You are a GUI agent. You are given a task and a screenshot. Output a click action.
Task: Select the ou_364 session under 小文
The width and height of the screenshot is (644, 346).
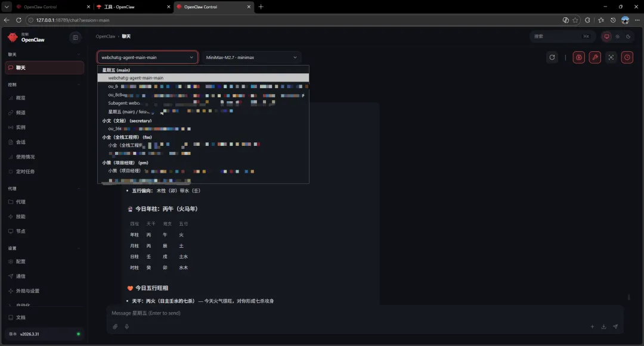[203, 129]
